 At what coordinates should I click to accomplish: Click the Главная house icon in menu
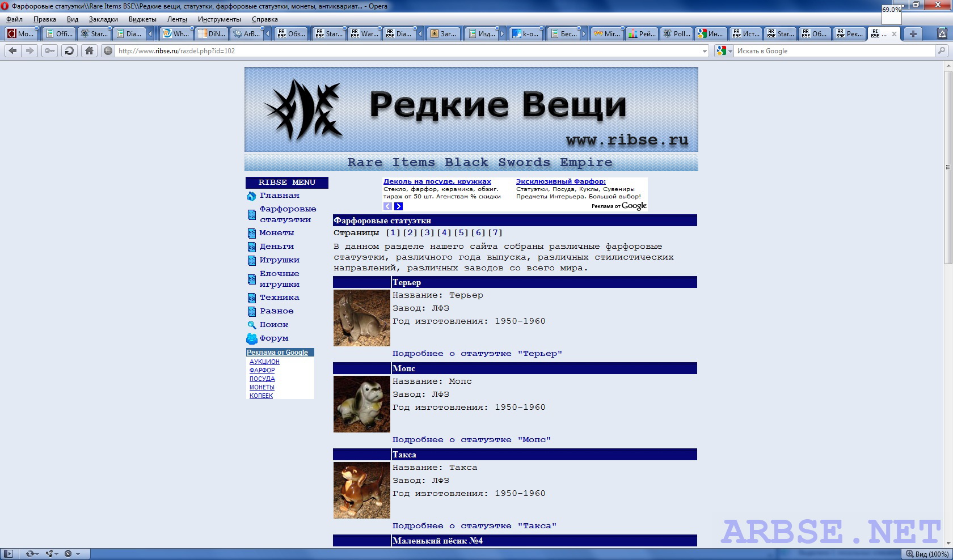[251, 196]
